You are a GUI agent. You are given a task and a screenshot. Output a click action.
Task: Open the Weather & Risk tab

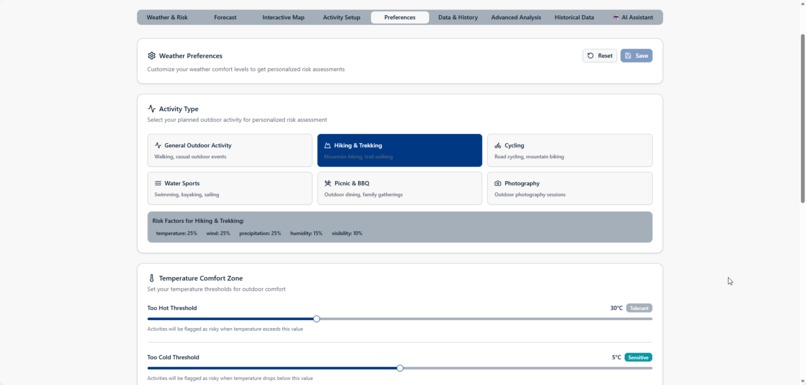click(167, 17)
